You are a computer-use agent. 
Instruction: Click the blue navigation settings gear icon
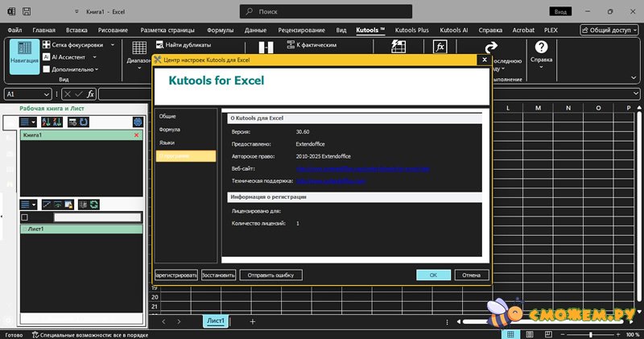[138, 122]
